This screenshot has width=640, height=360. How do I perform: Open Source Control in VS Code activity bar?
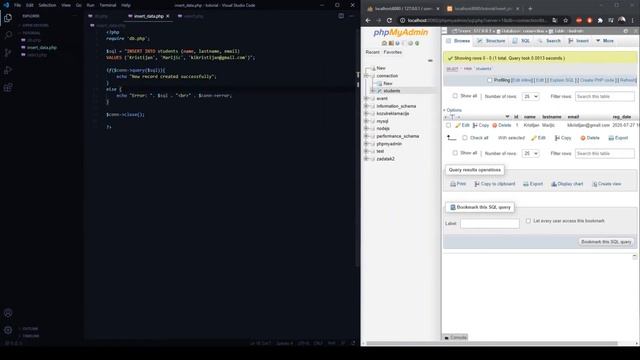(8, 53)
